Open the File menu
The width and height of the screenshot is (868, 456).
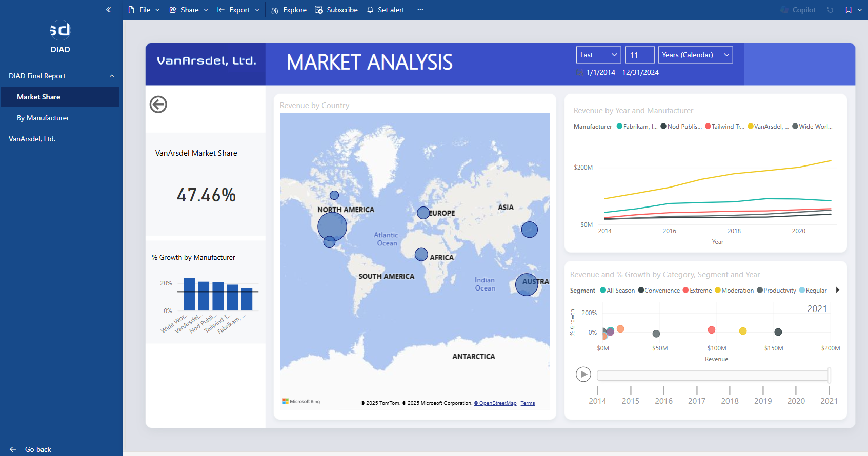tap(144, 10)
